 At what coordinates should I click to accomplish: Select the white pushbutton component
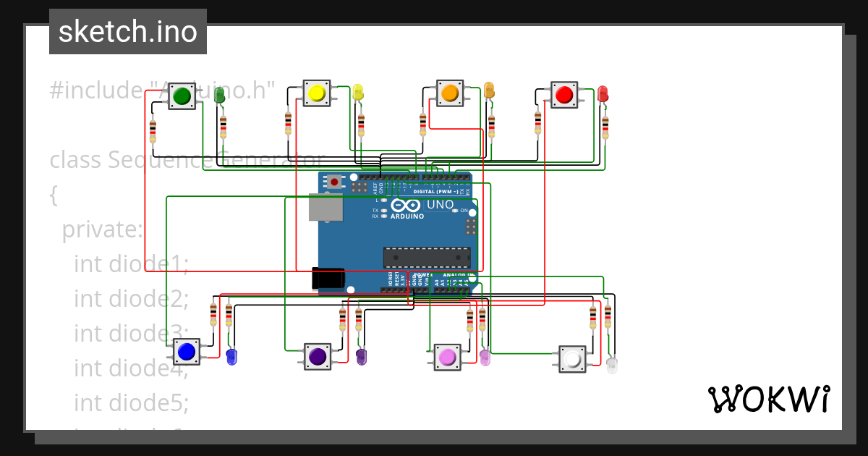(571, 358)
